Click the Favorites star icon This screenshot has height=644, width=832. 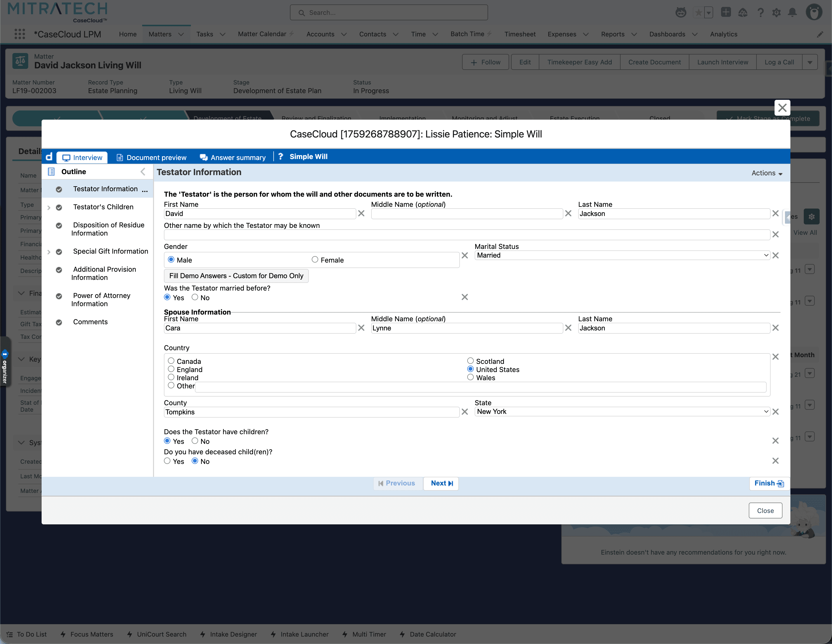pos(698,13)
